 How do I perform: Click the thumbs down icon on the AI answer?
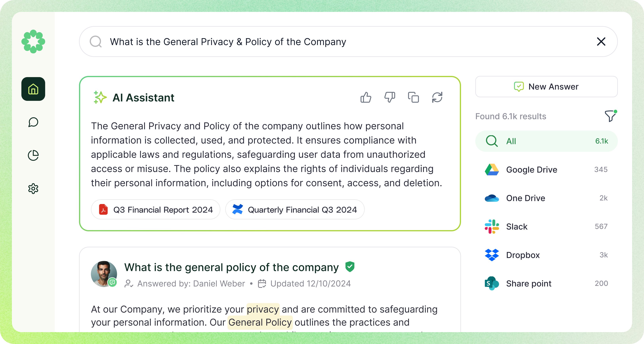[390, 97]
